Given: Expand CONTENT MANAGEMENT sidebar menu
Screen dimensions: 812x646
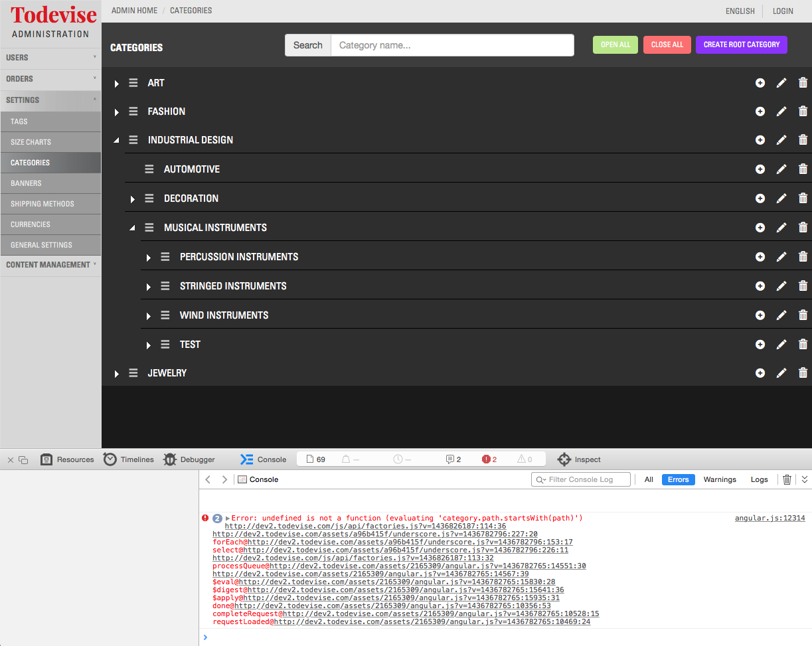Looking at the screenshot, I should coord(50,265).
